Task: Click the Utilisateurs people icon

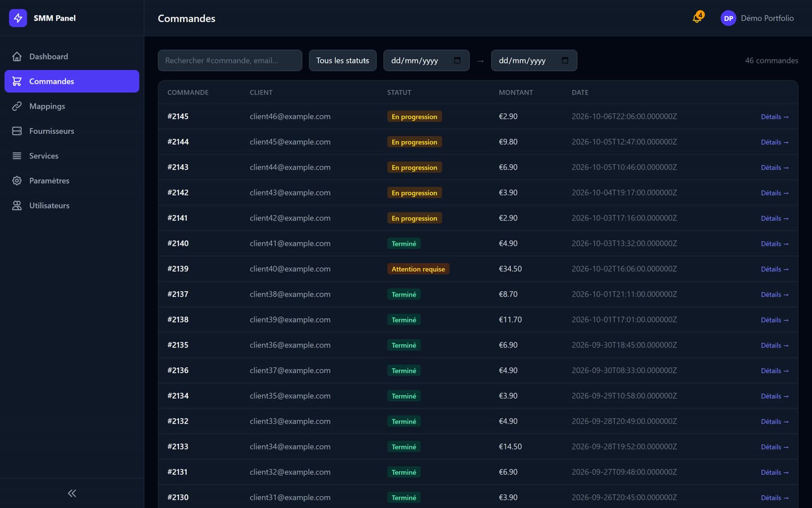Action: pos(17,206)
